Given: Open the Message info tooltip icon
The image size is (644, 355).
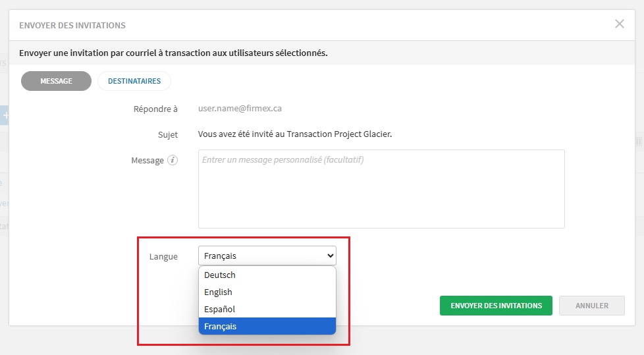Looking at the screenshot, I should tap(173, 160).
